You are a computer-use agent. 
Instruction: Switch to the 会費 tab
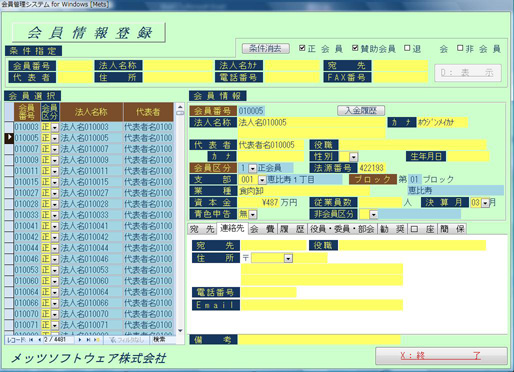(x=263, y=229)
